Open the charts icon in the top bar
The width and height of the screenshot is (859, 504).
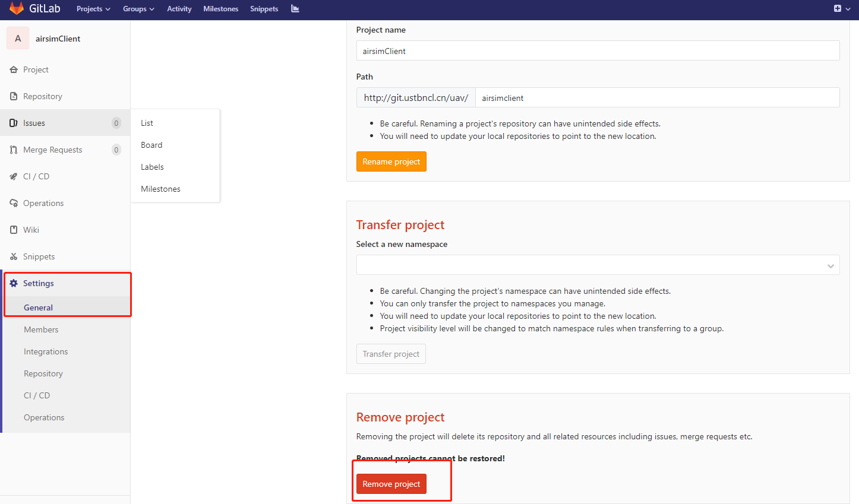click(x=295, y=8)
